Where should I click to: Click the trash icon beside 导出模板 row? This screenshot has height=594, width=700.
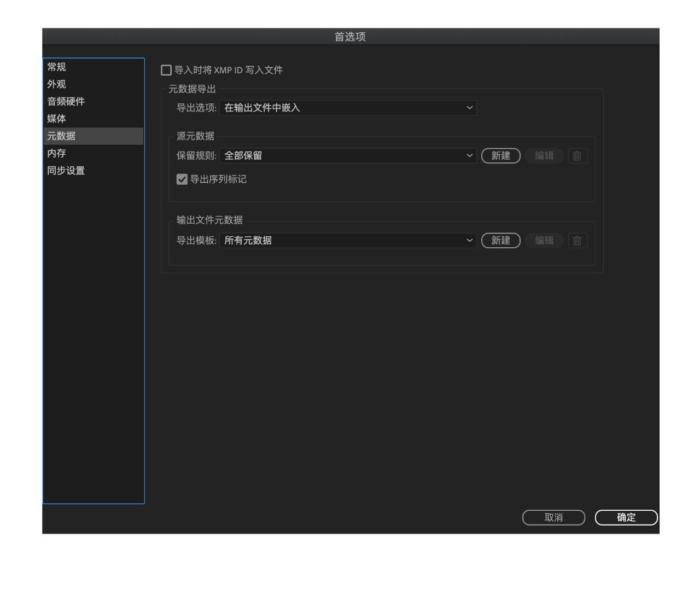pyautogui.click(x=577, y=241)
